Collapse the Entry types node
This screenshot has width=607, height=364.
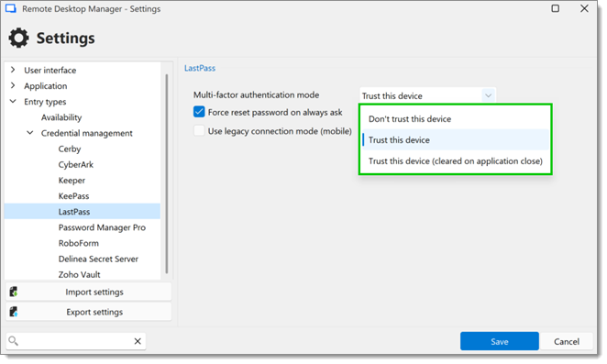click(x=13, y=101)
